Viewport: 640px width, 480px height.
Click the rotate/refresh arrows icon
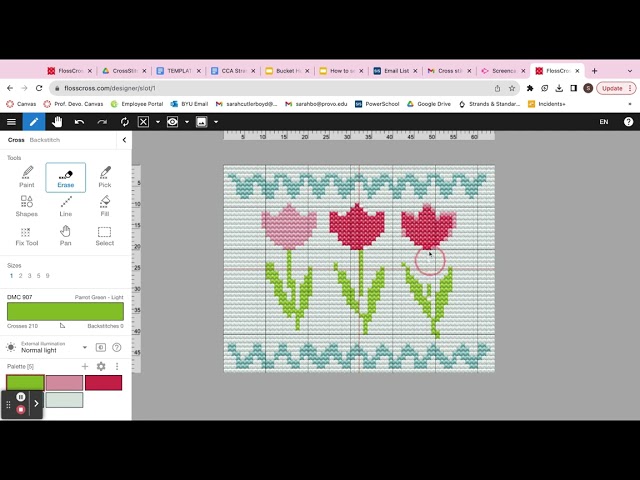tap(124, 122)
